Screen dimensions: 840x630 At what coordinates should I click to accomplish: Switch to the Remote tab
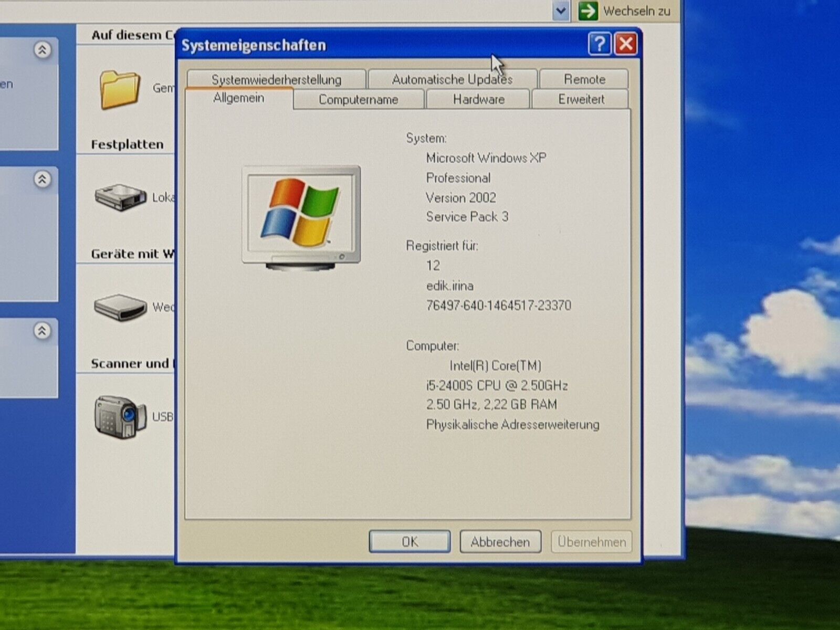[x=584, y=79]
